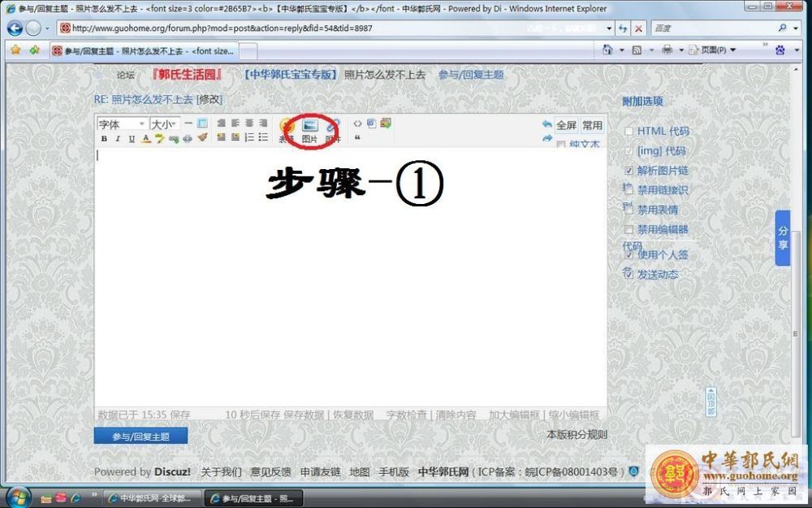This screenshot has width=812, height=508.
Task: Underline text using the U icon
Action: (x=131, y=138)
